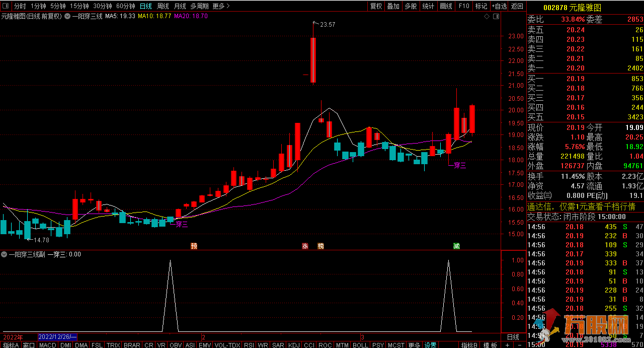Click the small window icon beside the diamond
Viewport: 644px width, 348px height.
tap(496, 17)
